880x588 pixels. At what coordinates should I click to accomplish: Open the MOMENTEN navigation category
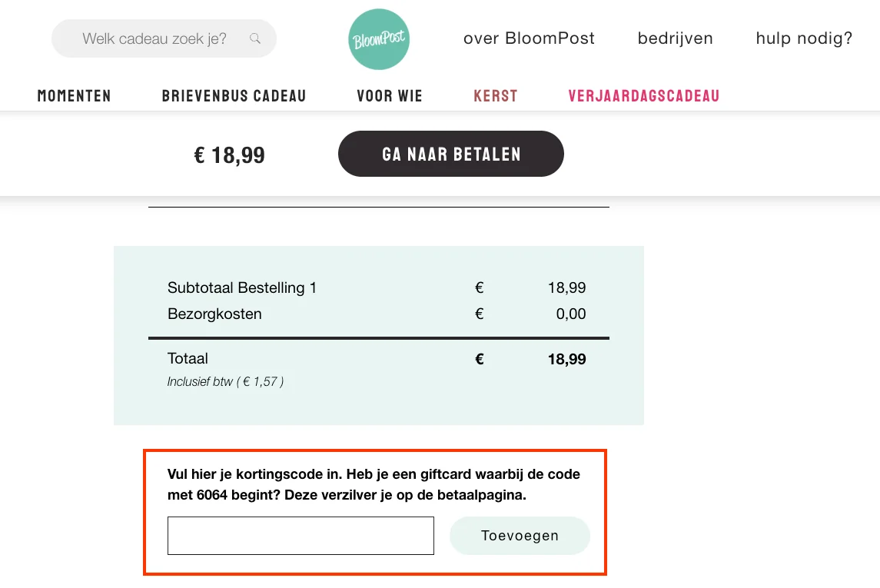tap(74, 95)
